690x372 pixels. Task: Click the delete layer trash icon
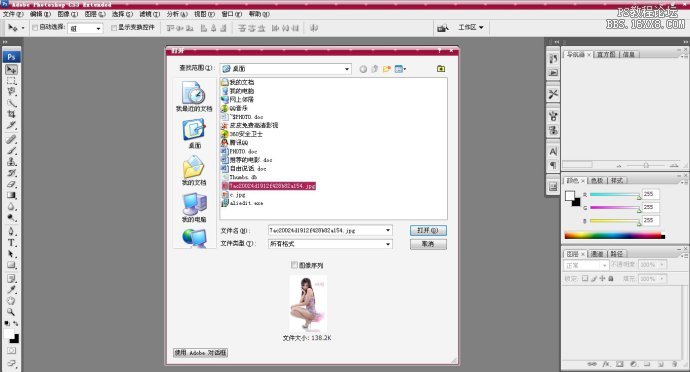coord(674,364)
